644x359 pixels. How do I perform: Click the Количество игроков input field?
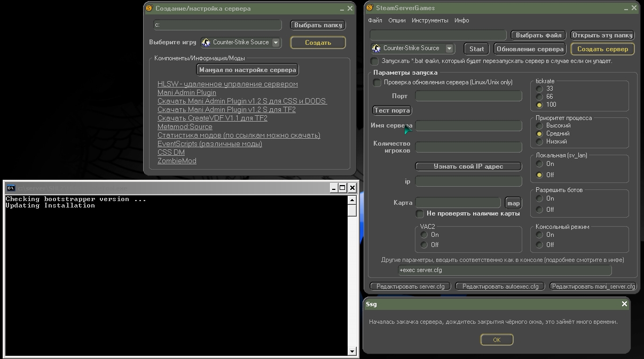468,147
